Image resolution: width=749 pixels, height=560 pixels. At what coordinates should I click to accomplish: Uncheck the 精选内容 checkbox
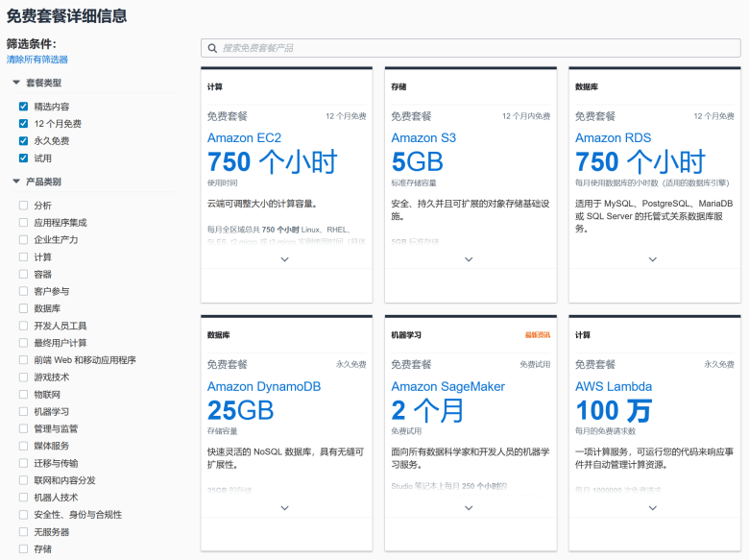pos(23,107)
